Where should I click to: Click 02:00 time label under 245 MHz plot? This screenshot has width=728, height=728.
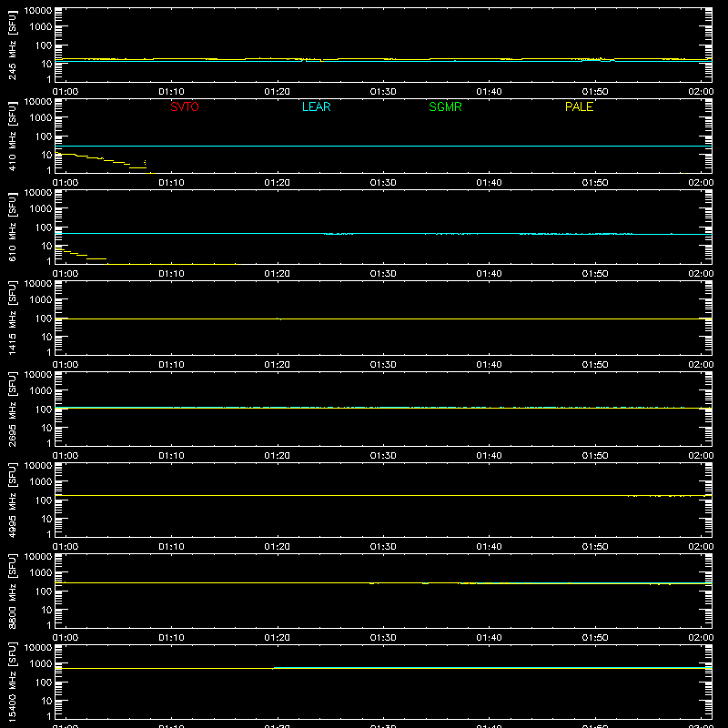point(701,92)
